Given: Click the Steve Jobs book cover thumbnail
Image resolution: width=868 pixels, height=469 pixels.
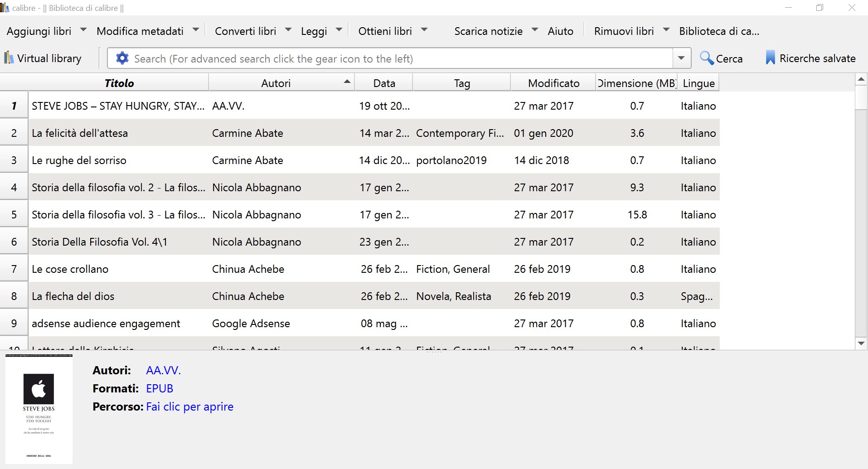Looking at the screenshot, I should coord(39,409).
